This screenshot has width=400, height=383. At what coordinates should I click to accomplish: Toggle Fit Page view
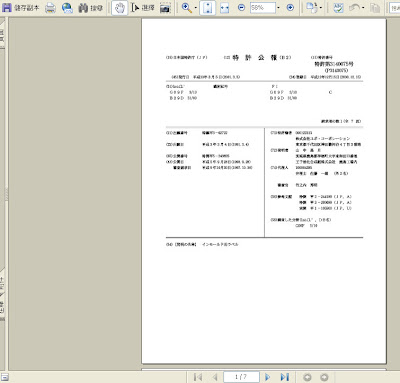207,8
